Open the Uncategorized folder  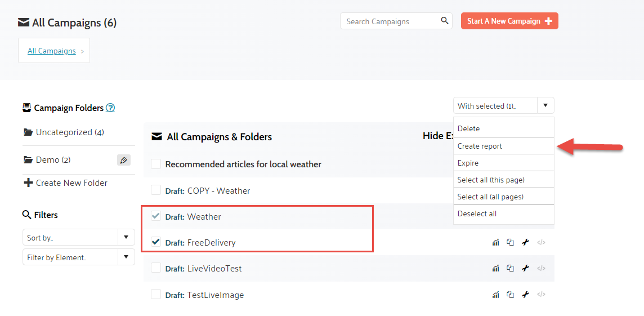pos(64,132)
